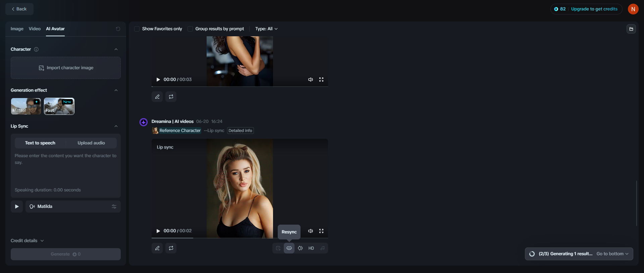Click the regenerate loop icon under the top video
Viewport: 644px width, 273px height.
pos(171,97)
